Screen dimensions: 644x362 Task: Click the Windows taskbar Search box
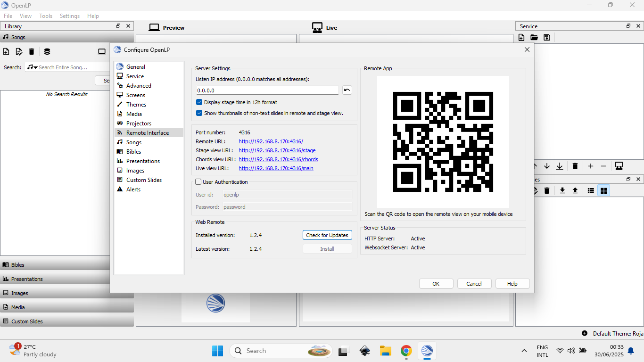click(281, 351)
